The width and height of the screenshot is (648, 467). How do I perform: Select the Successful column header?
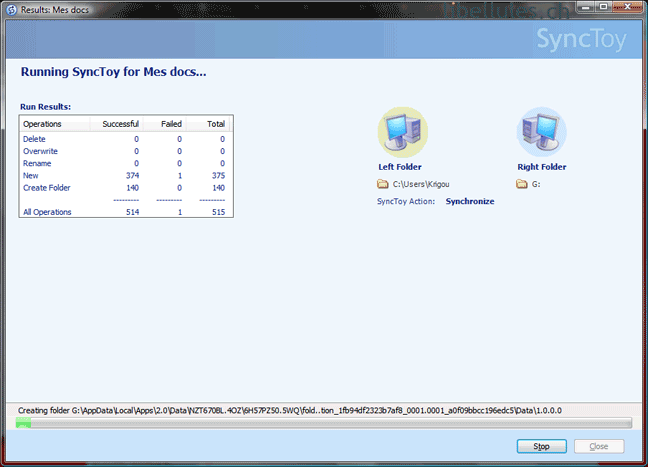point(117,124)
